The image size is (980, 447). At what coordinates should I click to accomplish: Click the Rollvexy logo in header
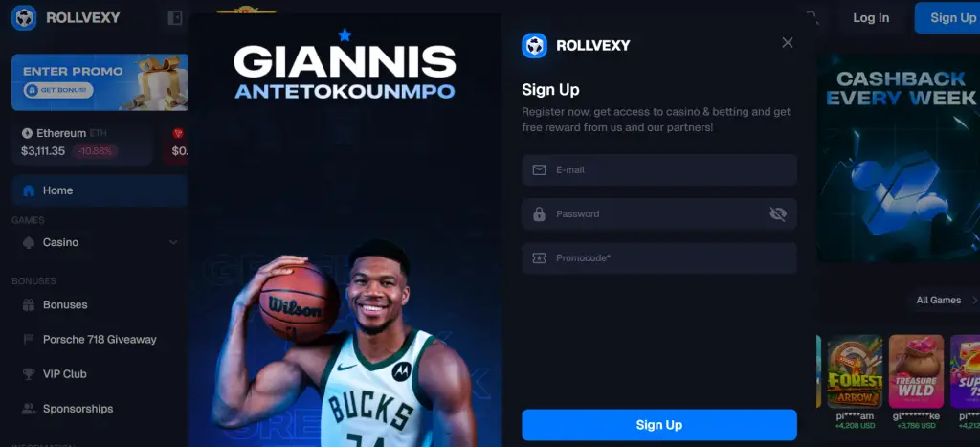[66, 17]
